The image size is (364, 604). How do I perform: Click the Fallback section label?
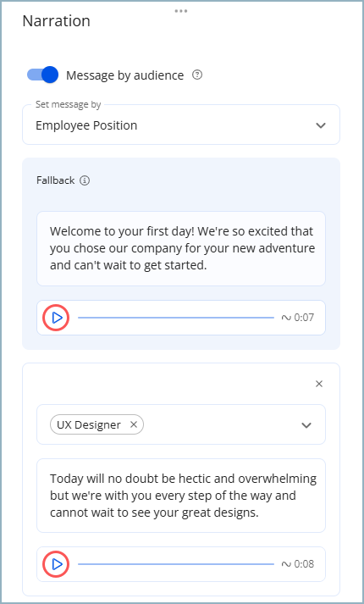55,180
